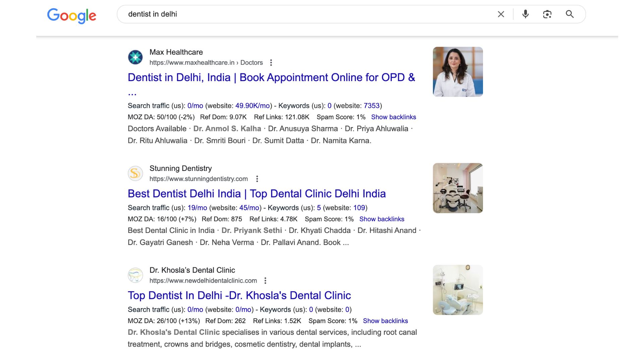Screen dimensions: 644x362
Task: Submit search with the magnifying glass icon
Action: [570, 14]
